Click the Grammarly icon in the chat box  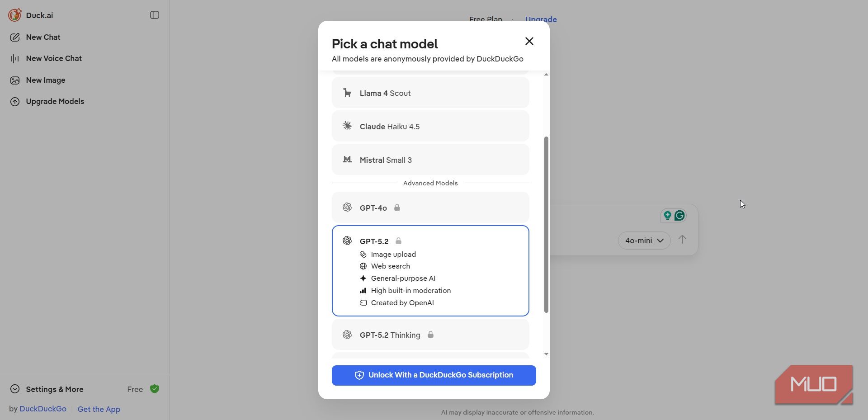click(x=679, y=216)
